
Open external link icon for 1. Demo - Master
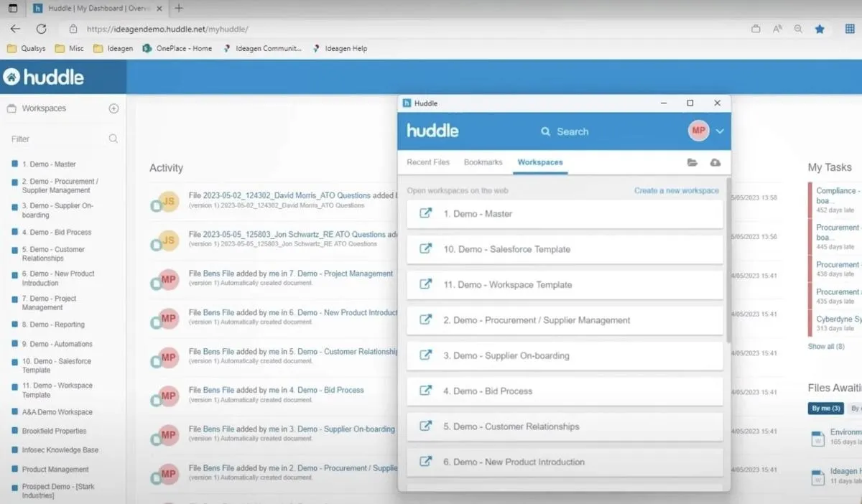[x=425, y=213]
